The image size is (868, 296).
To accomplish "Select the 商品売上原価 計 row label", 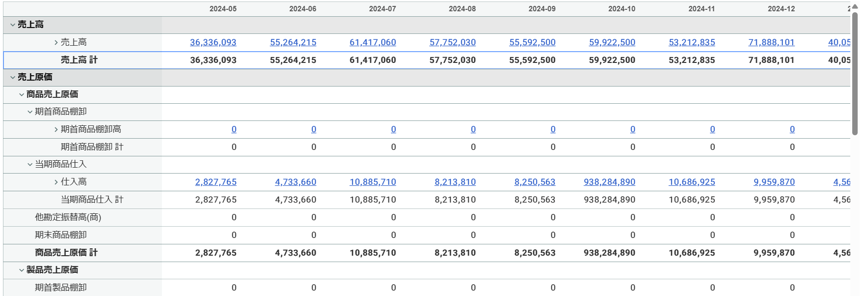I will pos(66,253).
